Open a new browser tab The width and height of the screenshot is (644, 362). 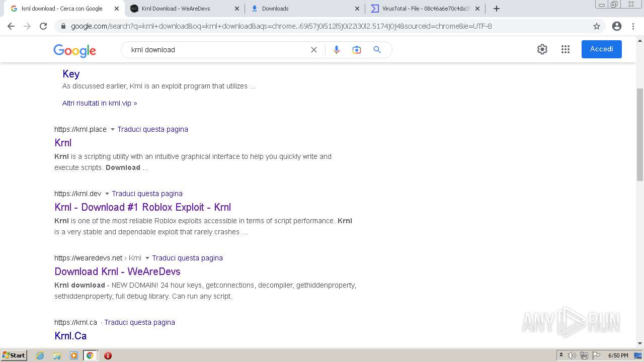(x=497, y=9)
